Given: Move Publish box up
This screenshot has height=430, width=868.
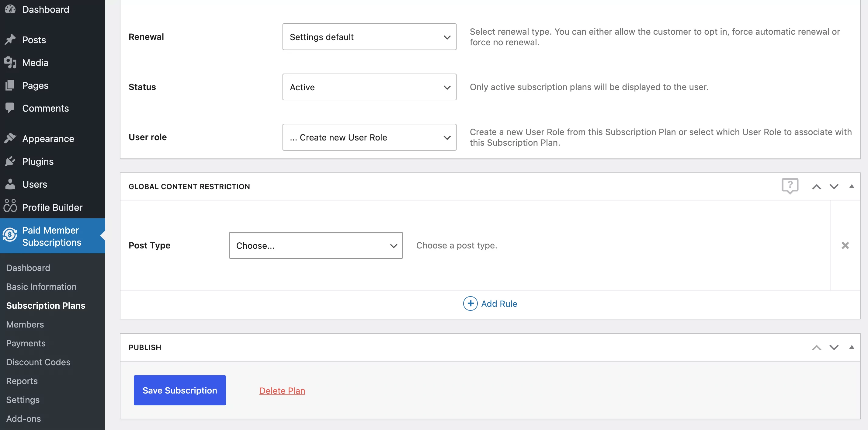Looking at the screenshot, I should pos(816,348).
